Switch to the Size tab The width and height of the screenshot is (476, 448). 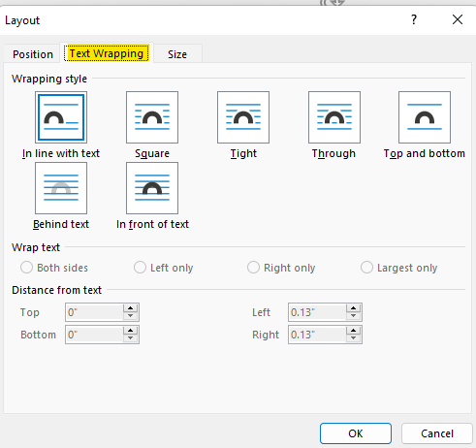click(177, 54)
